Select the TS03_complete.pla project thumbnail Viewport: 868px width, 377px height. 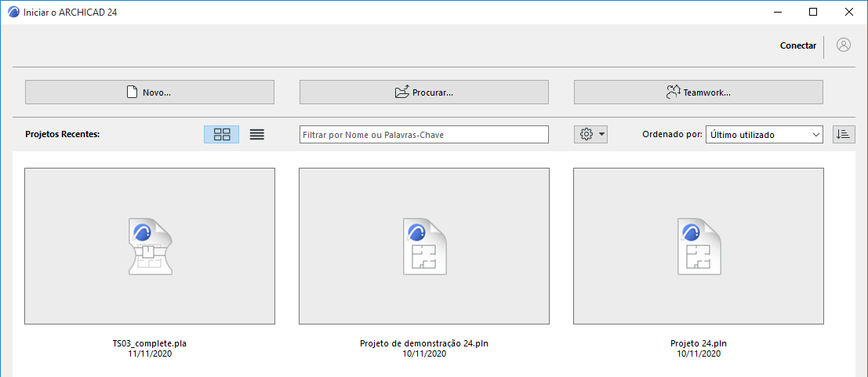point(150,246)
